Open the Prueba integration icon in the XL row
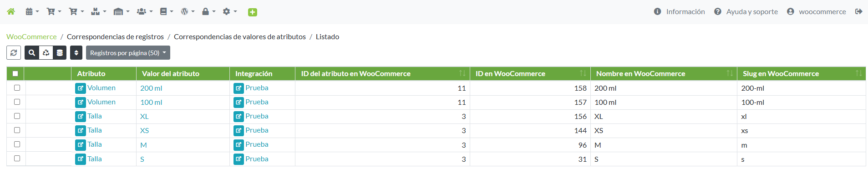This screenshot has height=190, width=868. tap(239, 117)
